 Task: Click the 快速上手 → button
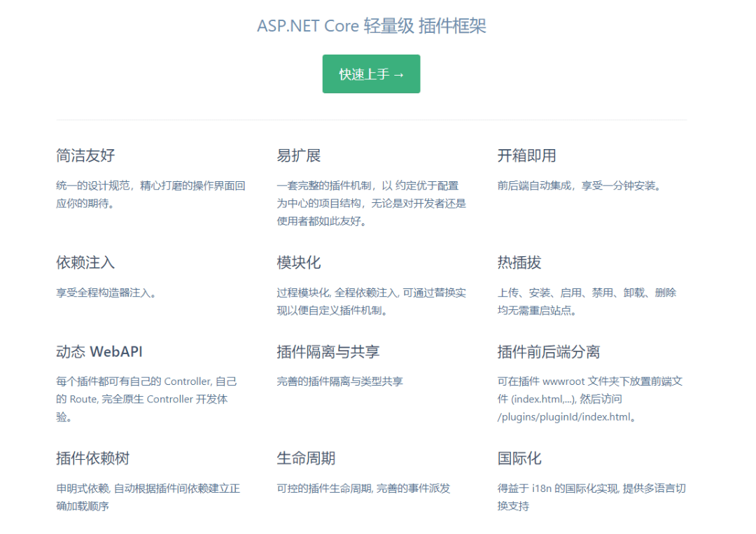[x=371, y=73]
